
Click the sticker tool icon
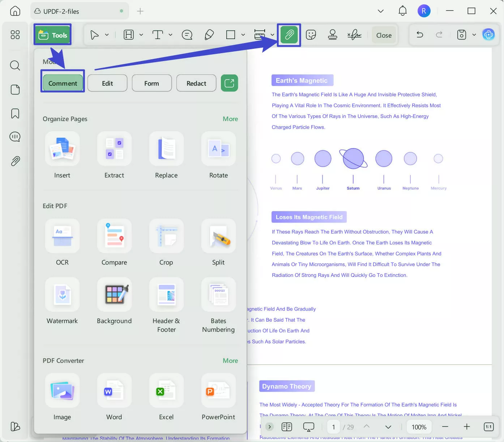311,35
